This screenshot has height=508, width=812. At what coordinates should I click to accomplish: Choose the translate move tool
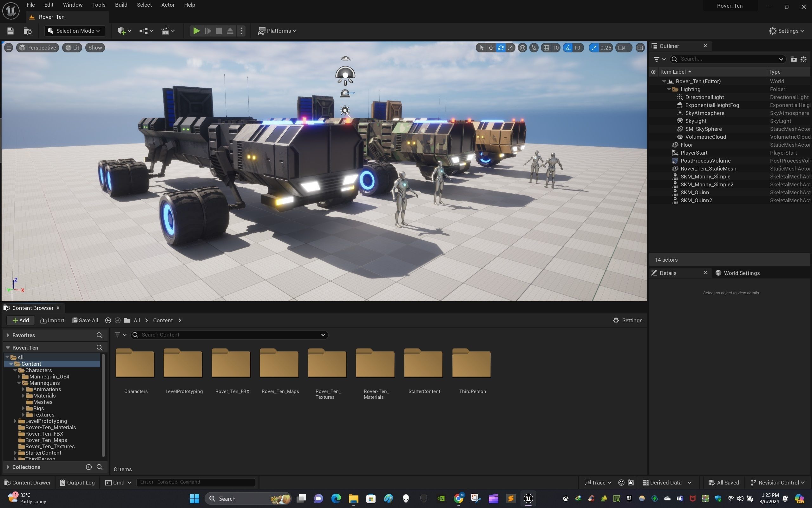point(491,48)
